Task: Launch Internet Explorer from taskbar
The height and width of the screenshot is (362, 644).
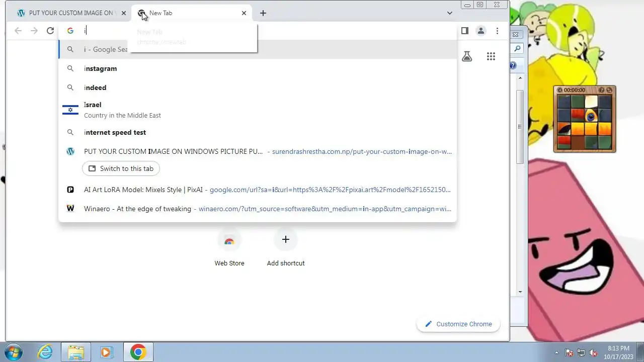Action: pos(45,352)
